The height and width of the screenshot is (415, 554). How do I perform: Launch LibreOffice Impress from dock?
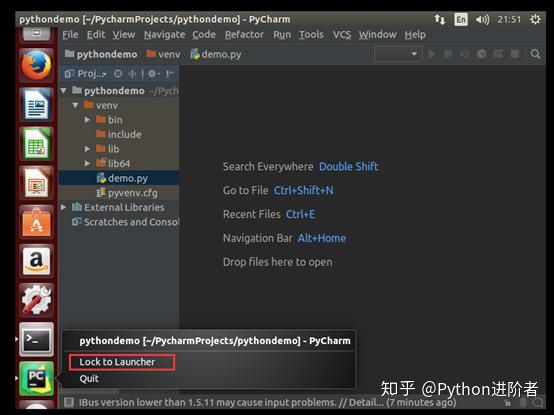click(x=36, y=183)
